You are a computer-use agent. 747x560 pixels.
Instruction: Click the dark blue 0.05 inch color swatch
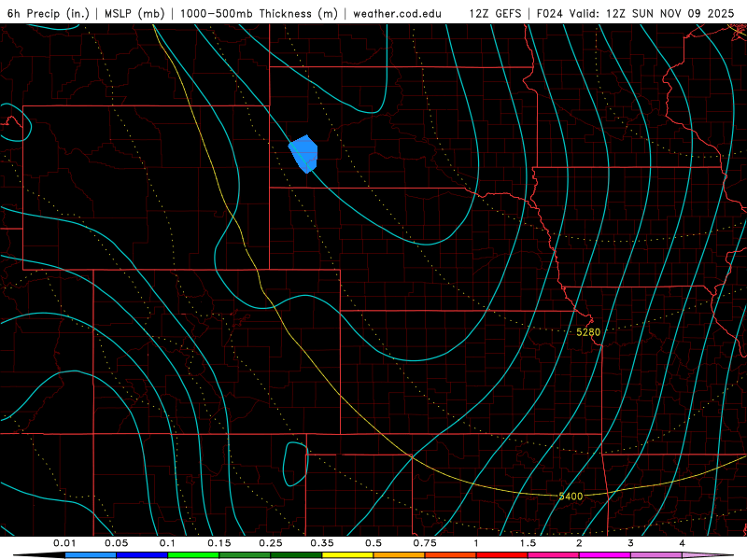(142, 555)
